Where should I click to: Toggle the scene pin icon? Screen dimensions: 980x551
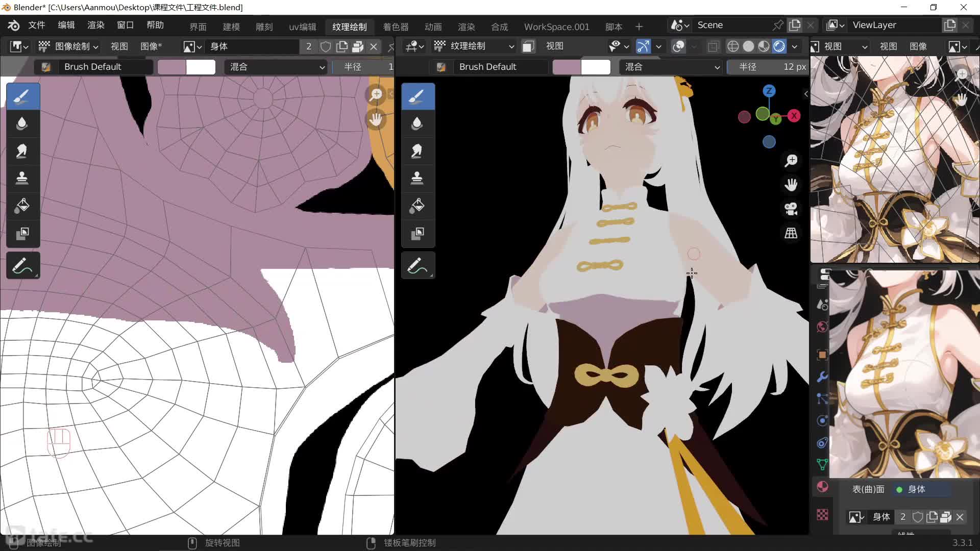click(778, 25)
